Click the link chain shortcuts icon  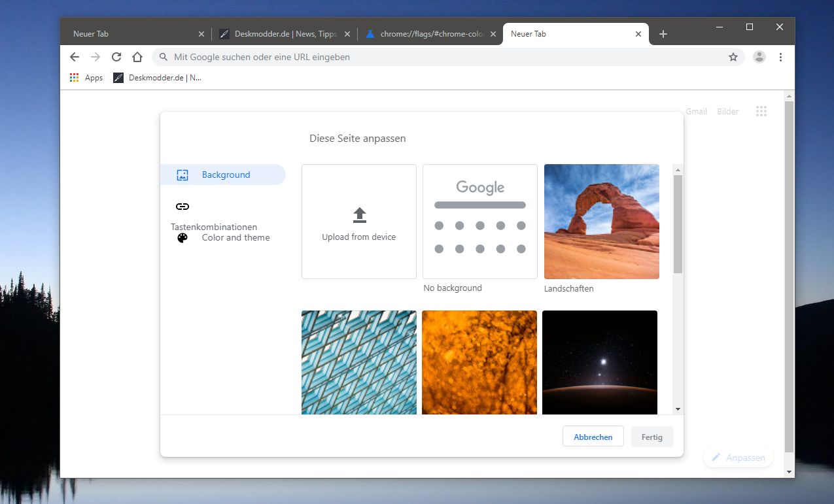pos(182,207)
